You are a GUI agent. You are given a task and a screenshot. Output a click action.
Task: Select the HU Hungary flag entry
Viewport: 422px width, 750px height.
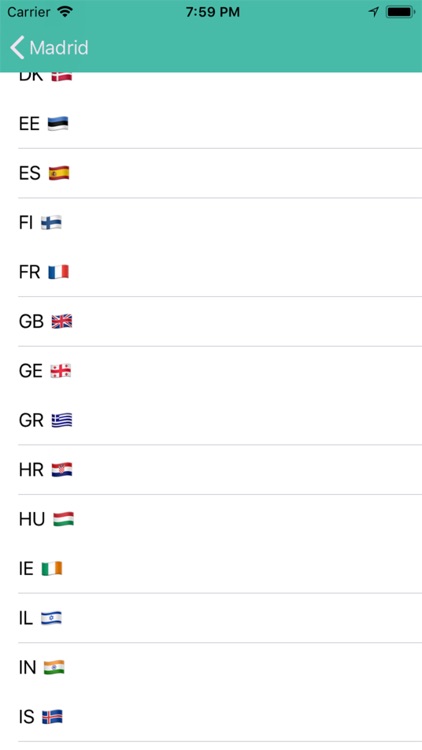(x=211, y=519)
